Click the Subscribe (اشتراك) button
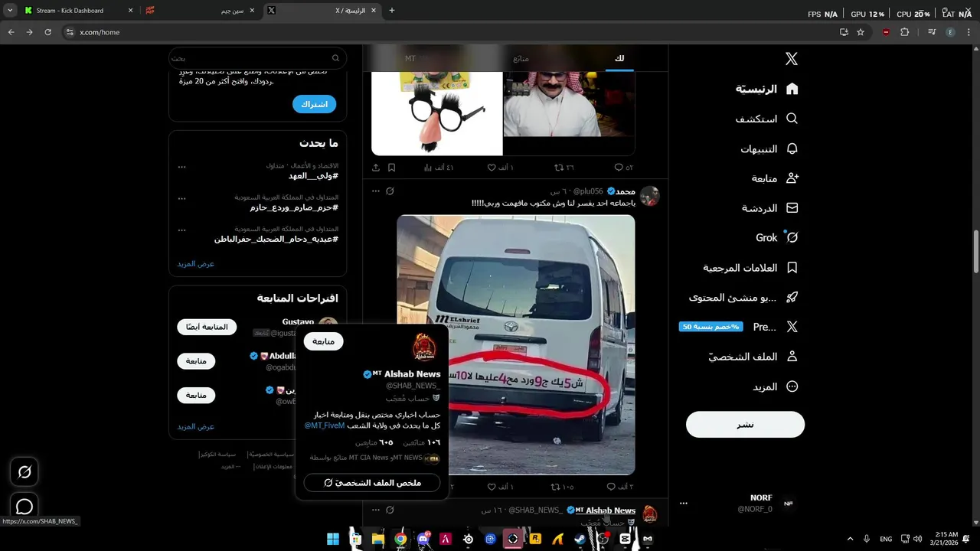Viewport: 980px width, 551px height. pos(314,104)
